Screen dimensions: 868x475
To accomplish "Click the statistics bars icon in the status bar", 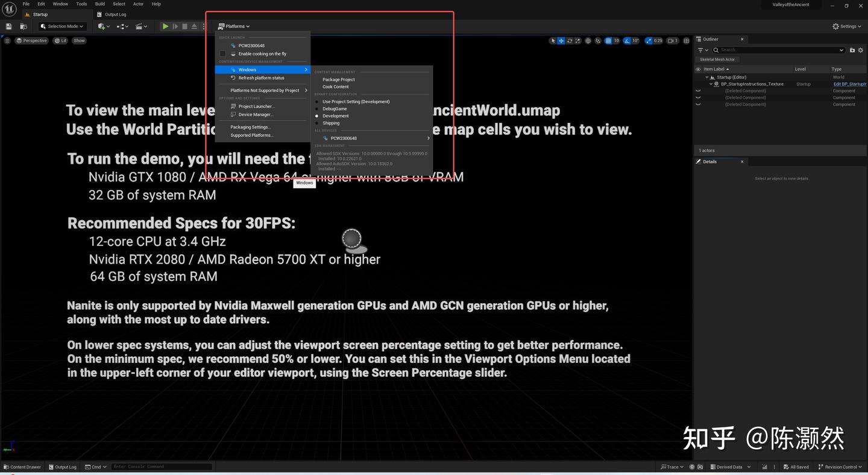I will point(764,467).
